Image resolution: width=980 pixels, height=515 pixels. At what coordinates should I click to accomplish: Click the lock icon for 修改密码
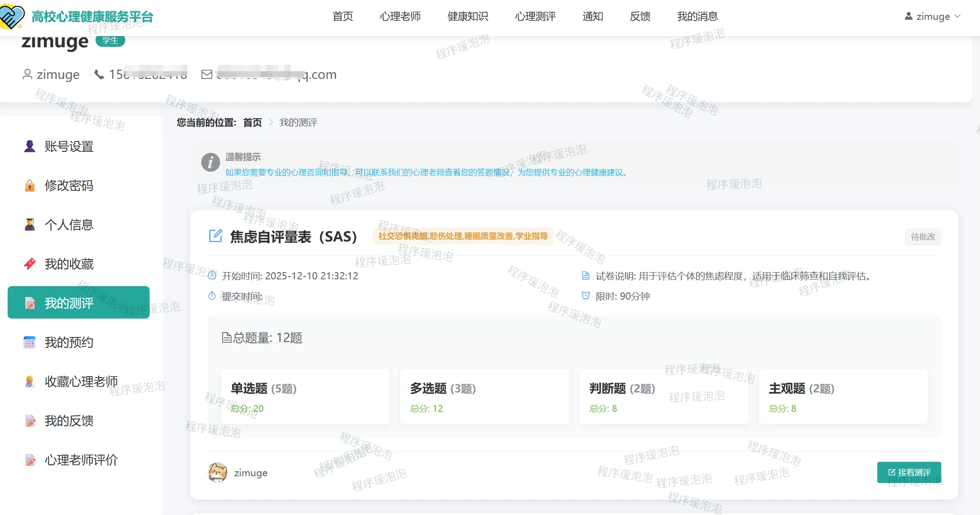click(x=30, y=186)
